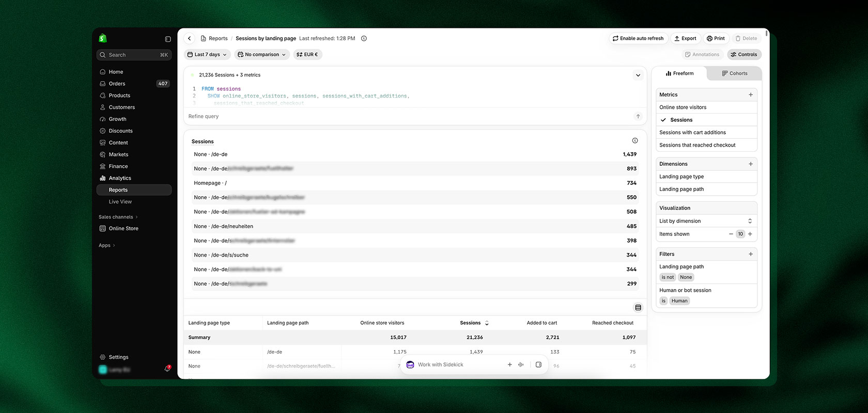Image resolution: width=868 pixels, height=413 pixels.
Task: Add a new metric with plus
Action: click(751, 94)
